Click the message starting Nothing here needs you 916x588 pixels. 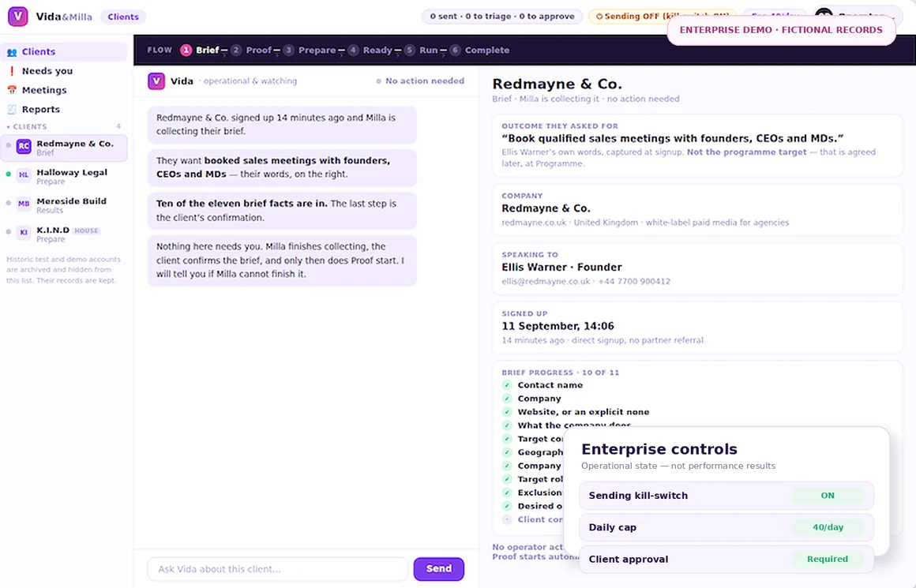(282, 260)
